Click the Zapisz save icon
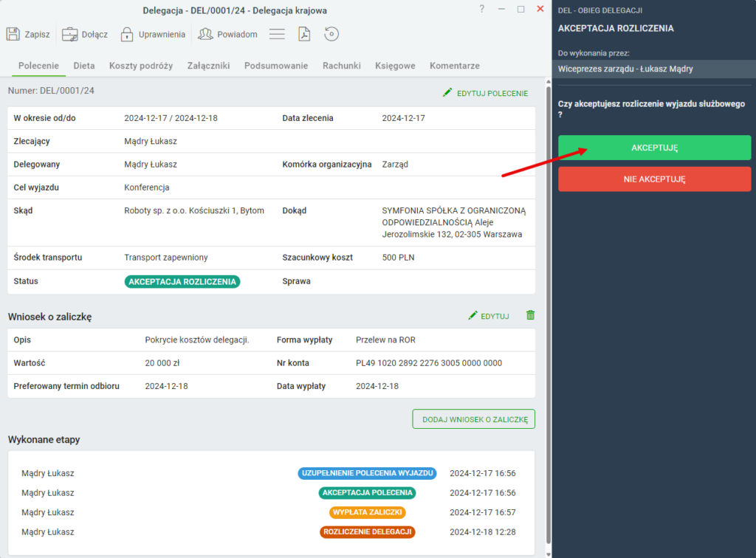756x558 pixels. 13,34
